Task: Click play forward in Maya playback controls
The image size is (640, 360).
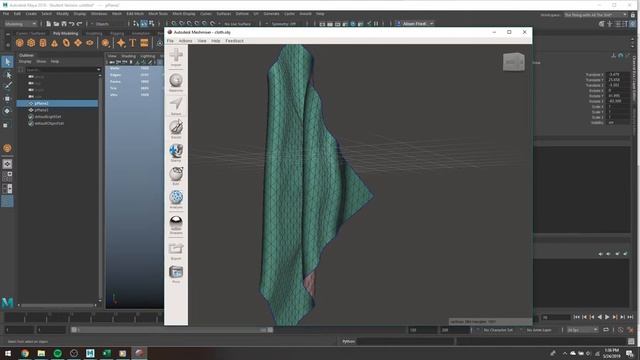Action: point(607,317)
